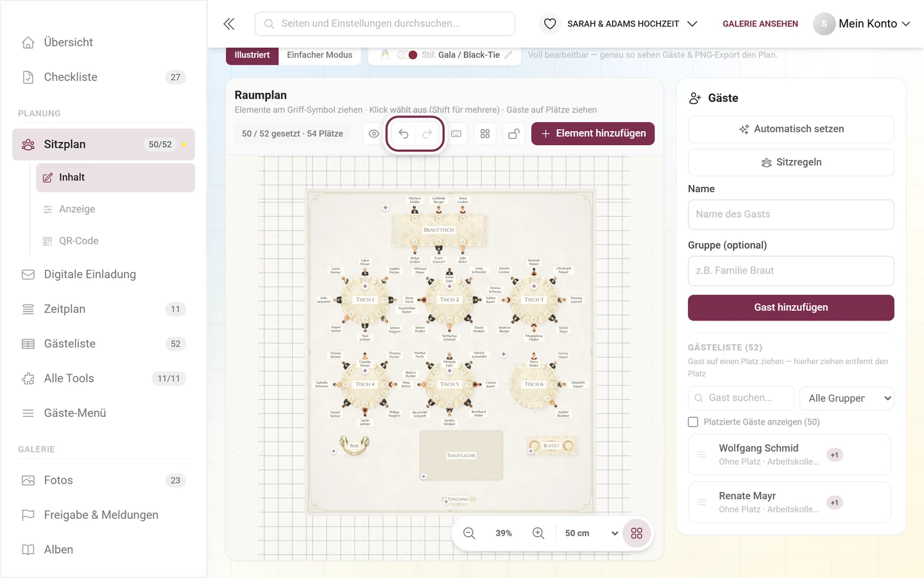Focus the Gruppe z.B. Familie Braut field
Viewport: 924px width, 578px height.
point(791,271)
